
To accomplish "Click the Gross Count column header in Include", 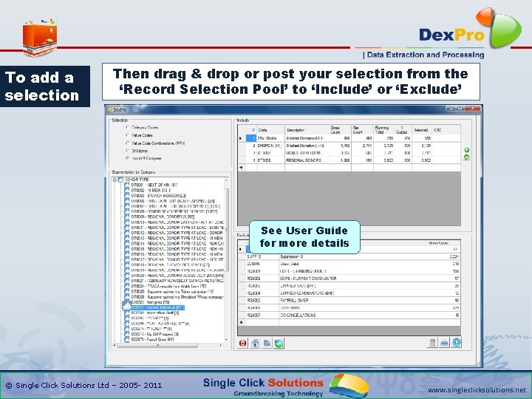I will [x=340, y=130].
